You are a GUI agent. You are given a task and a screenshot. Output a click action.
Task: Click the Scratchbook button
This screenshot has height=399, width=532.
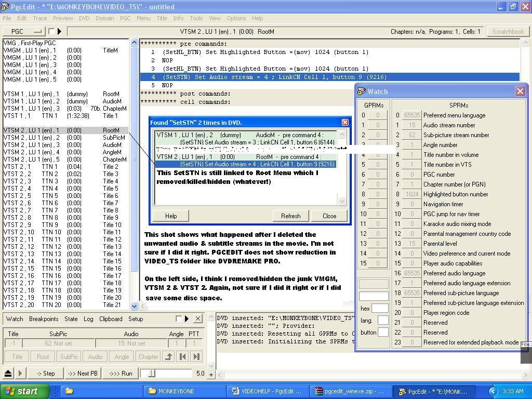coord(508,32)
